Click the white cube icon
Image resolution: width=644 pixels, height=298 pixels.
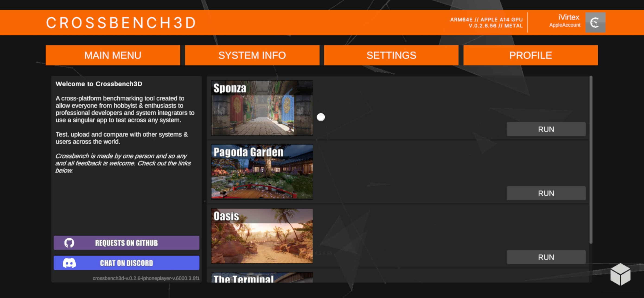tap(620, 274)
